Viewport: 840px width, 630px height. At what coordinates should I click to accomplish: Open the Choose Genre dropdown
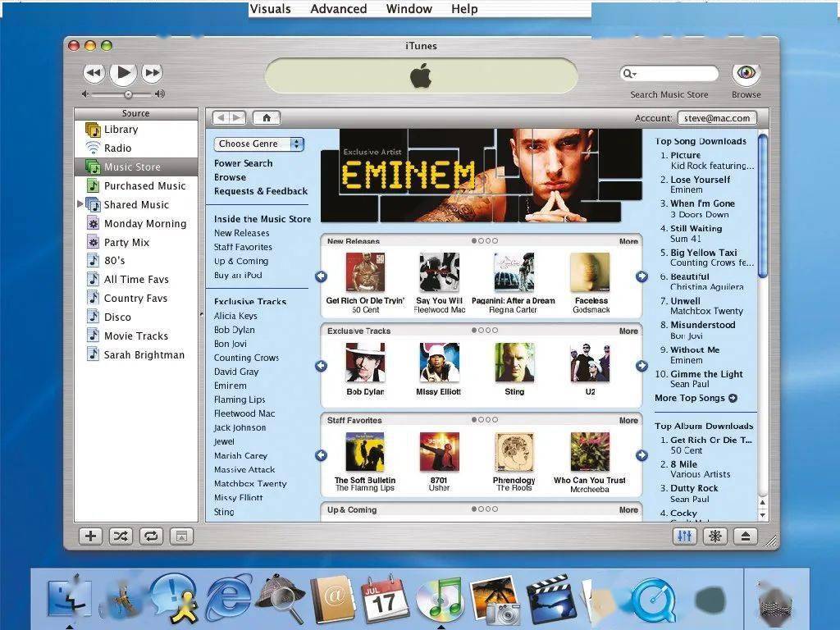pyautogui.click(x=259, y=144)
